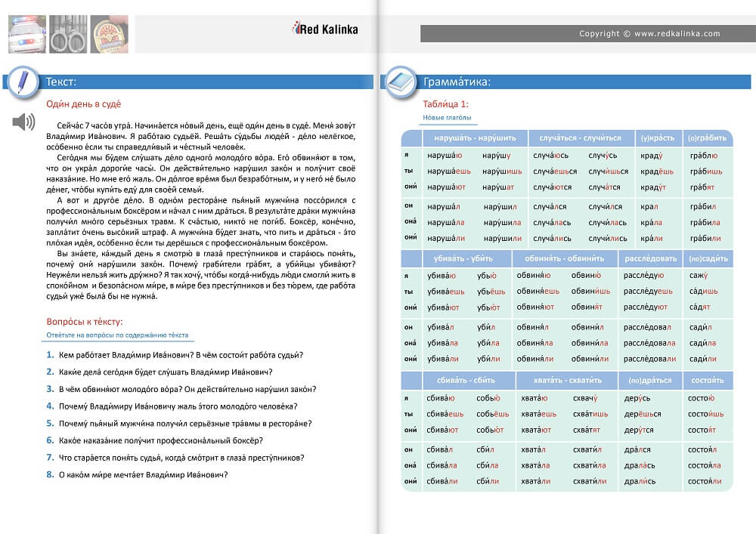
Task: Click table header (по)драться
Action: coord(650,381)
